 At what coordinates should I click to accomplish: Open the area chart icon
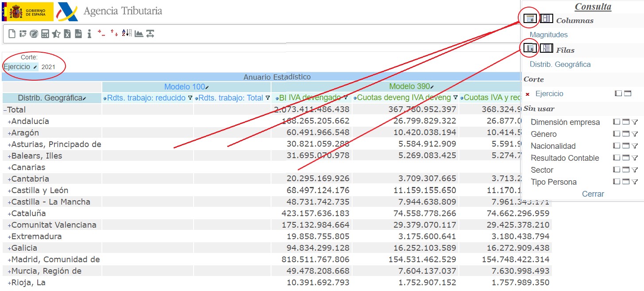coord(139,34)
